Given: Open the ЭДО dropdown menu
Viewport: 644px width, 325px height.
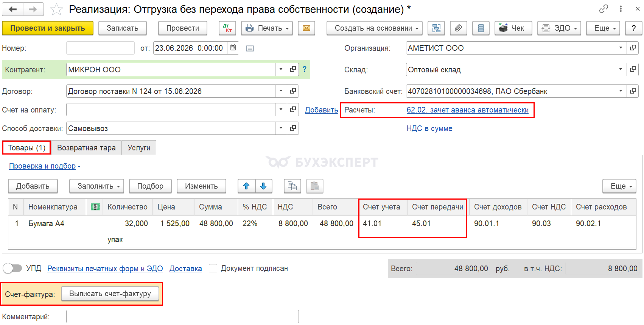Looking at the screenshot, I should [559, 28].
